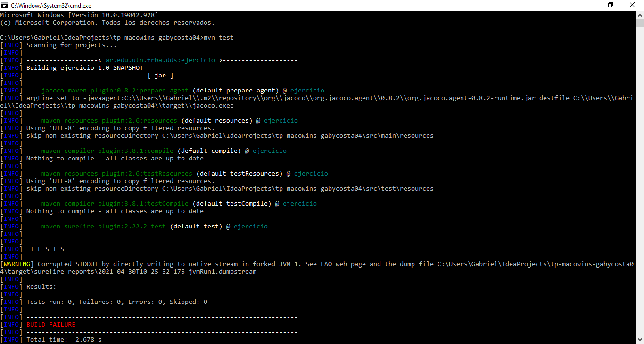Click 'jacoco-maven-plugin:0.8.2:prepare-agent' text
644x344 pixels.
coord(115,91)
